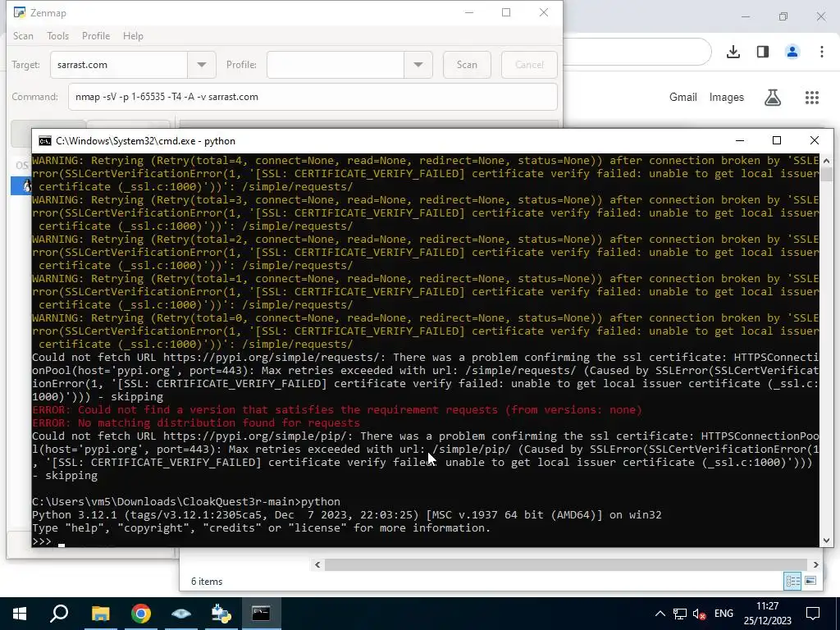Expand the Profile dropdown arrow

pos(418,65)
